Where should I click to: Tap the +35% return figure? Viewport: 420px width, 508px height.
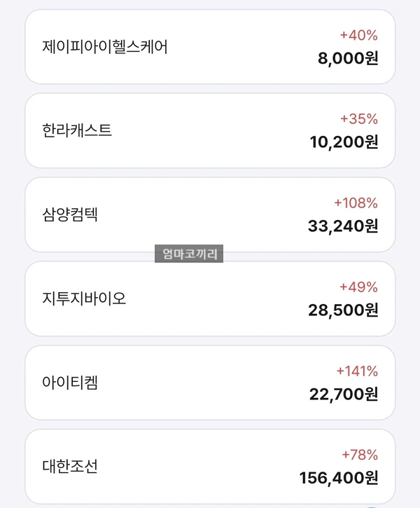coord(358,118)
